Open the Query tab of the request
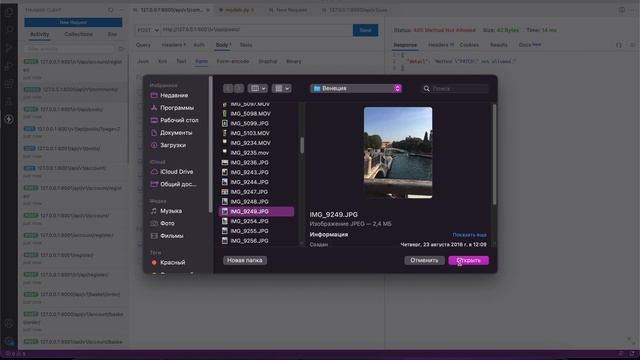Viewport: 640px width, 360px height. 143,45
